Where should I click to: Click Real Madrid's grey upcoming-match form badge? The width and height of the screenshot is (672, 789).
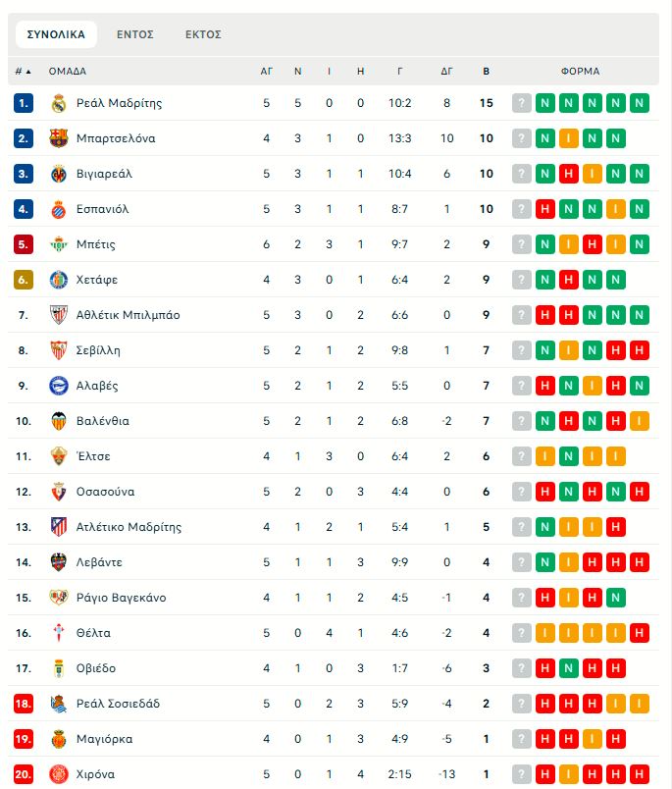521,103
